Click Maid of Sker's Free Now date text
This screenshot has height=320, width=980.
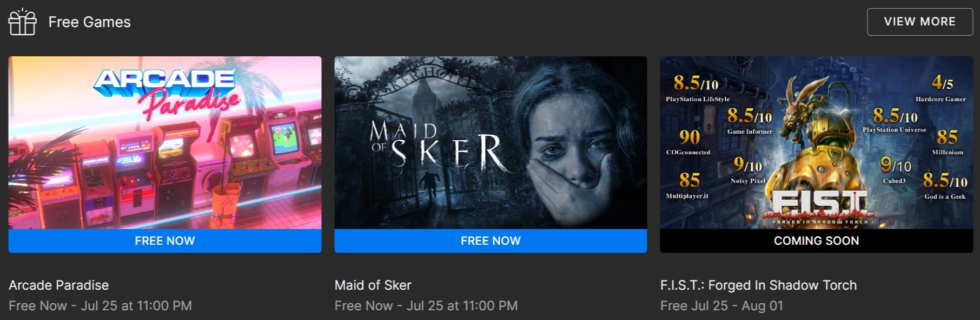tap(426, 305)
